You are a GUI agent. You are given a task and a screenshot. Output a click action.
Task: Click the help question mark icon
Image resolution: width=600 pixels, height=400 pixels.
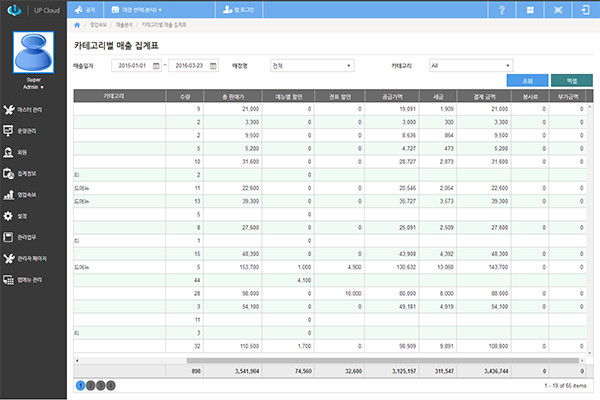[x=500, y=8]
